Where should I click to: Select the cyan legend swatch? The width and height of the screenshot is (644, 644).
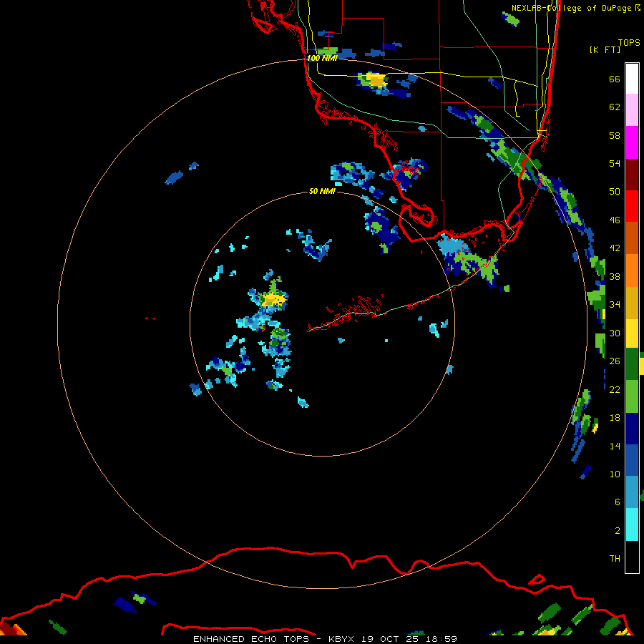pyautogui.click(x=632, y=525)
